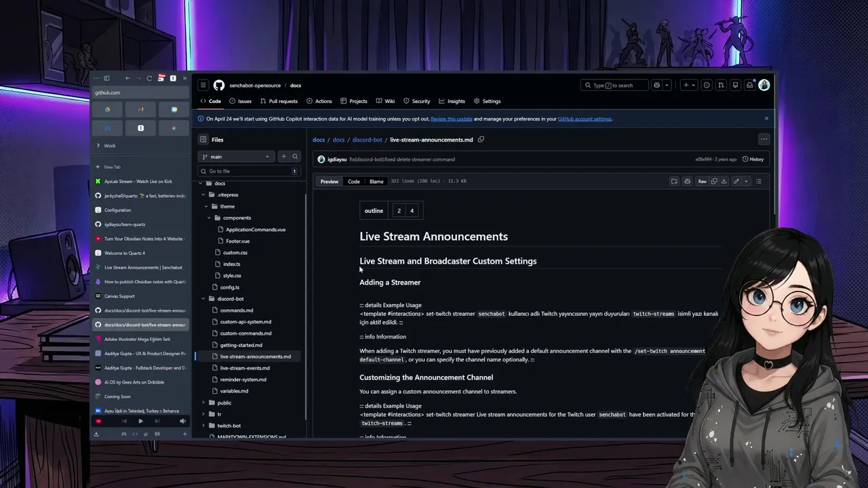Image resolution: width=868 pixels, height=488 pixels.
Task: Open more edit options dropdown arrow
Action: point(746,181)
